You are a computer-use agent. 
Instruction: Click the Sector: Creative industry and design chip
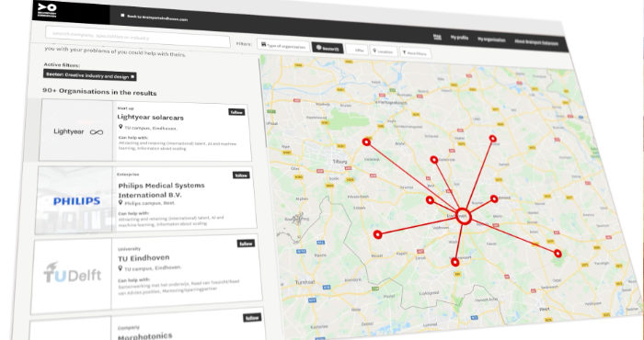coord(90,75)
